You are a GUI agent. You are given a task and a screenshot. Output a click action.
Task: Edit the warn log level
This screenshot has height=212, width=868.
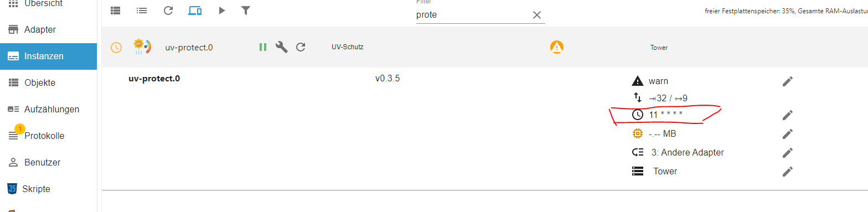pos(788,81)
